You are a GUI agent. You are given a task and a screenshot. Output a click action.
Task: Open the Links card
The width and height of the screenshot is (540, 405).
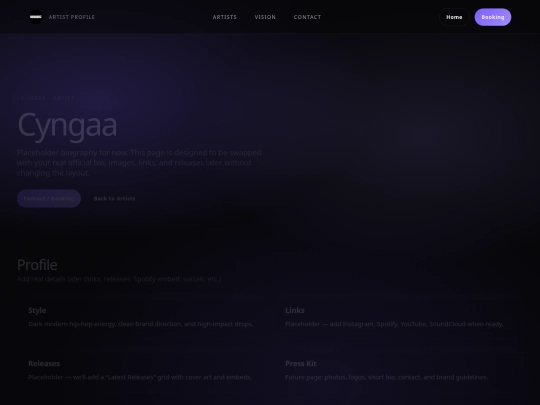(x=398, y=317)
